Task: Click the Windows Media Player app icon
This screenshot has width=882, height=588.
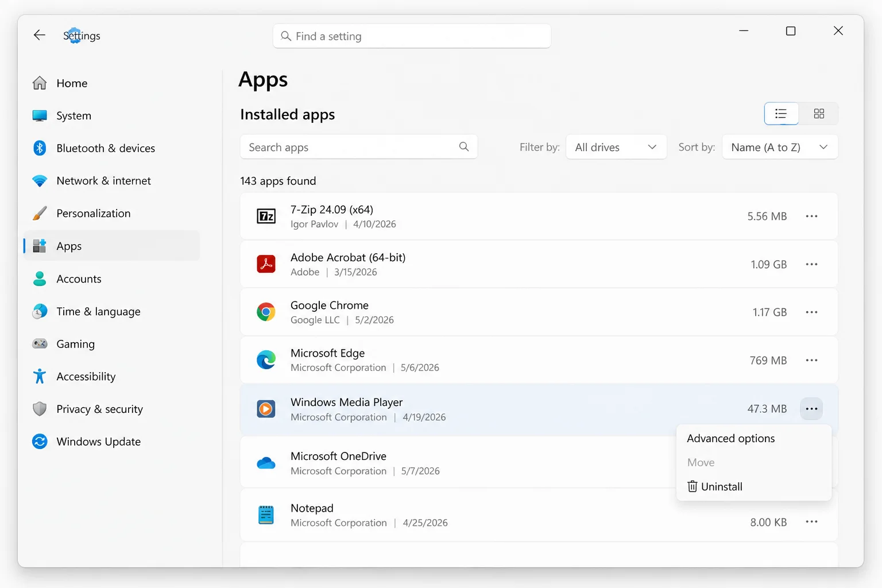Action: pos(266,409)
